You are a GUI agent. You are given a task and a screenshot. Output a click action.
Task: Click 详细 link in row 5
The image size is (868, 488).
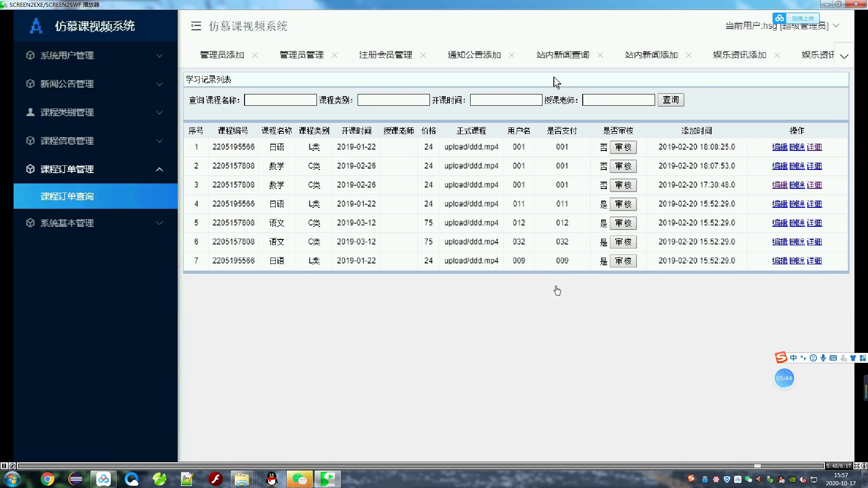pyautogui.click(x=814, y=223)
